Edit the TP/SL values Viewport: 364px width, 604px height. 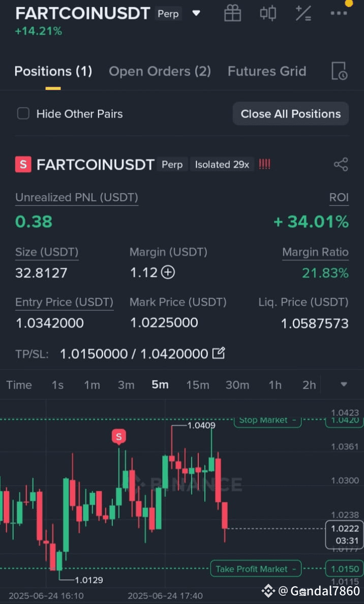pos(219,353)
